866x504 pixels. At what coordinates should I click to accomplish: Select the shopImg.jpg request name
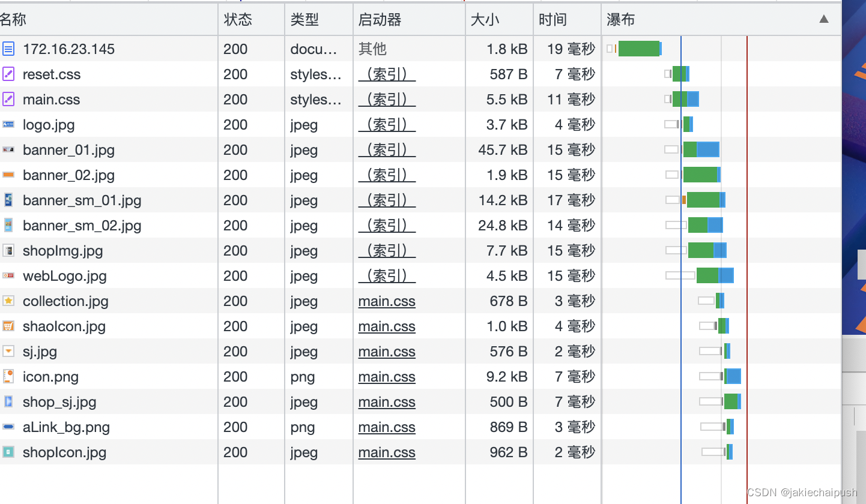coord(63,251)
